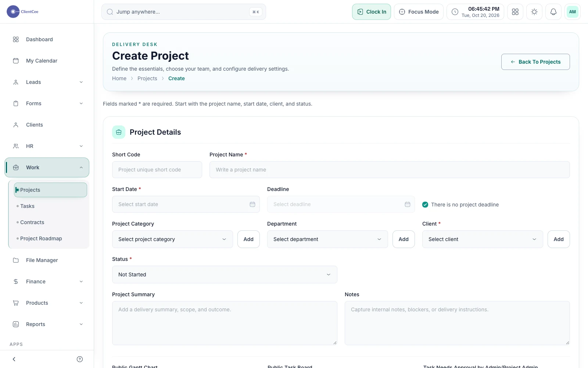Open the Select department dropdown
588x368 pixels.
click(x=327, y=239)
